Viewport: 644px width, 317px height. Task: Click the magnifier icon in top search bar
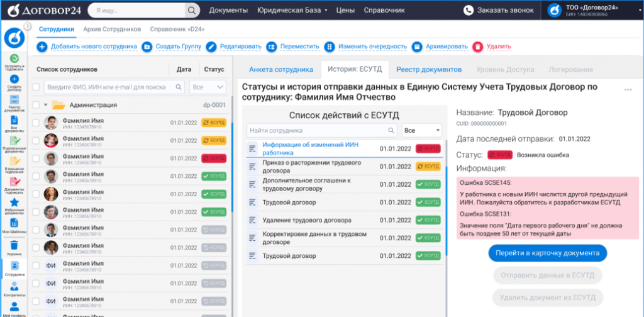tap(192, 11)
